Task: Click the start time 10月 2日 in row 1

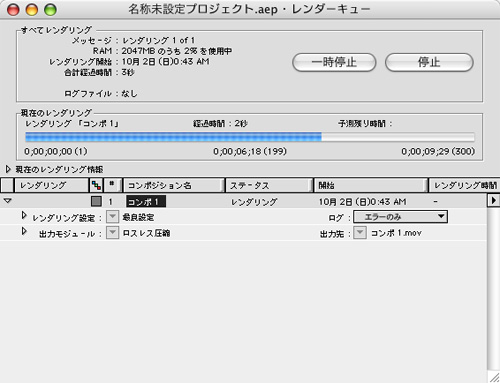Action: (362, 202)
